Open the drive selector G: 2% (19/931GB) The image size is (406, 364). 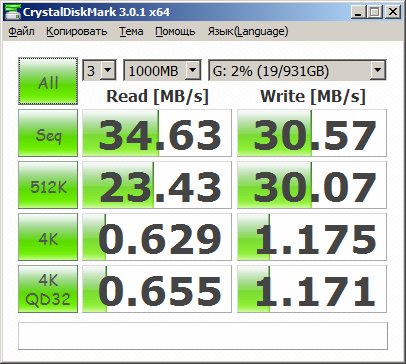click(x=297, y=70)
